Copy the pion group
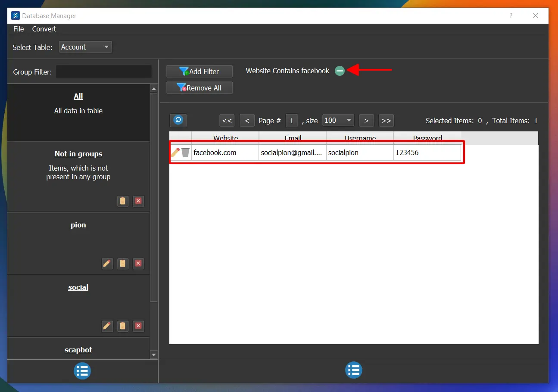 pos(123,263)
